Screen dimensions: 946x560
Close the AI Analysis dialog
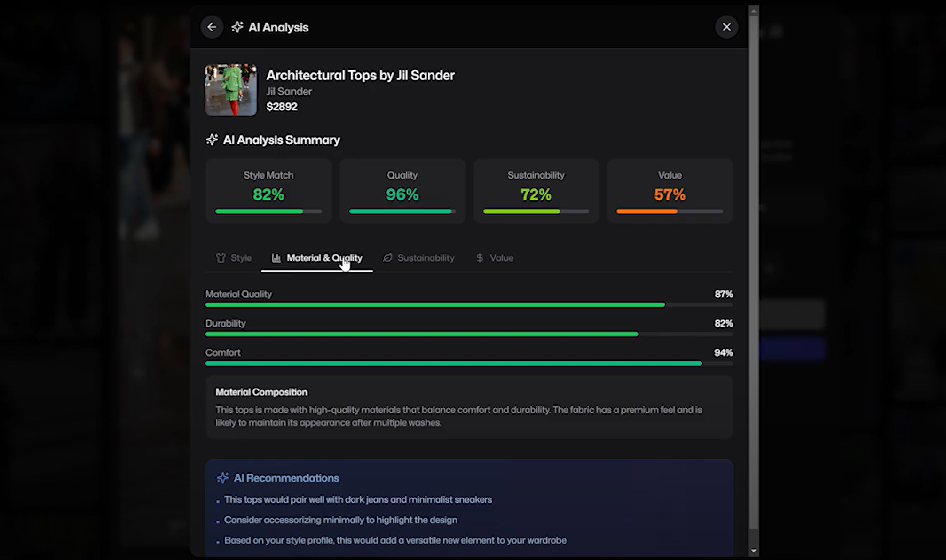(726, 27)
